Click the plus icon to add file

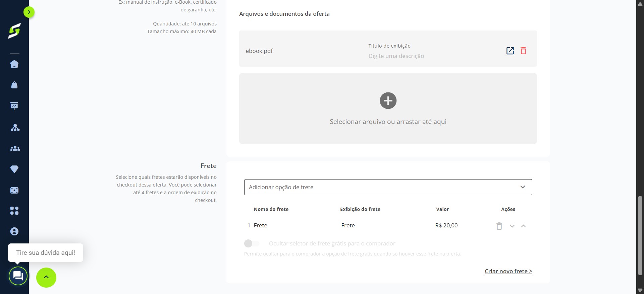(x=388, y=100)
